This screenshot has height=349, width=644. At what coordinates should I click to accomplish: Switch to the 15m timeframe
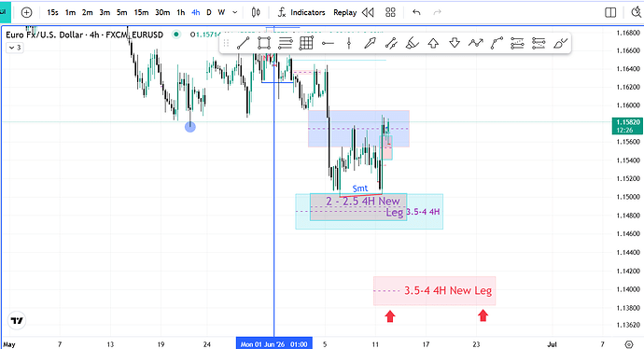point(141,13)
